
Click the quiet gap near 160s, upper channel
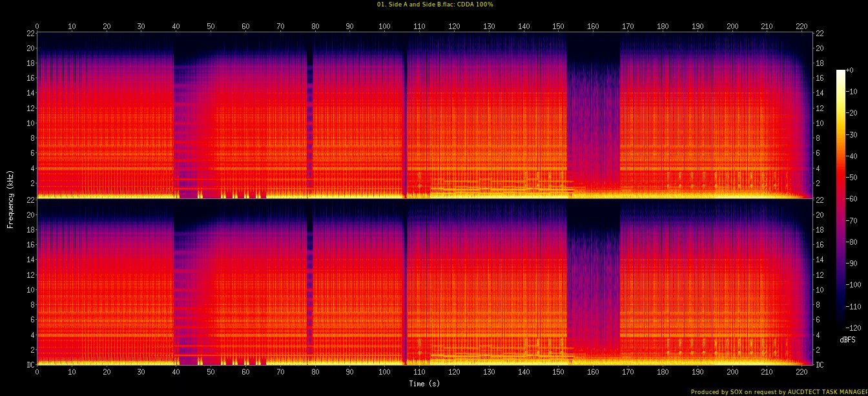(593, 116)
